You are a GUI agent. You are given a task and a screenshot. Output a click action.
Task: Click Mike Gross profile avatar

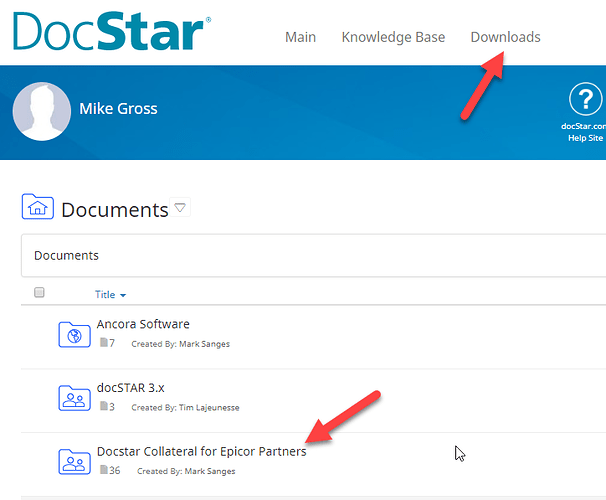42,111
